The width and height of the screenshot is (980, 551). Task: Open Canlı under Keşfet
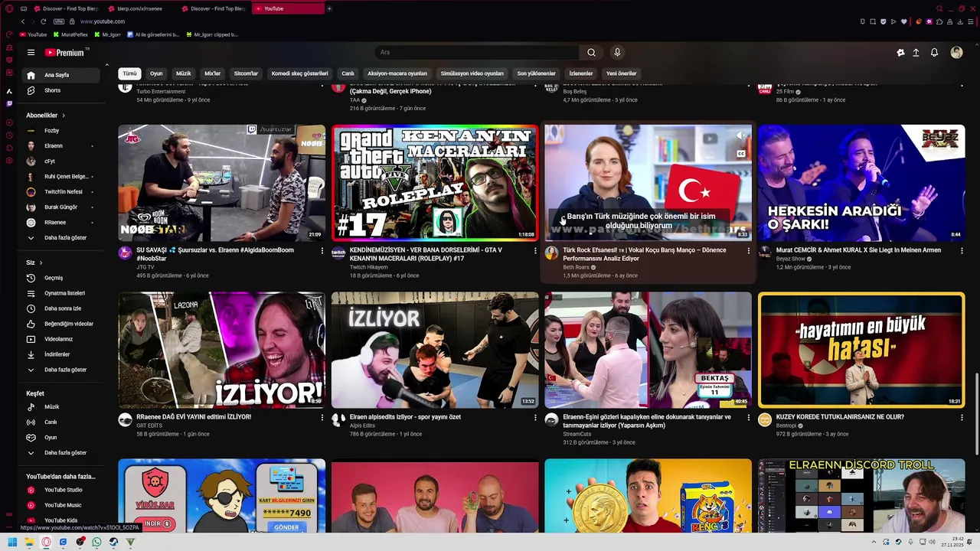click(x=60, y=422)
